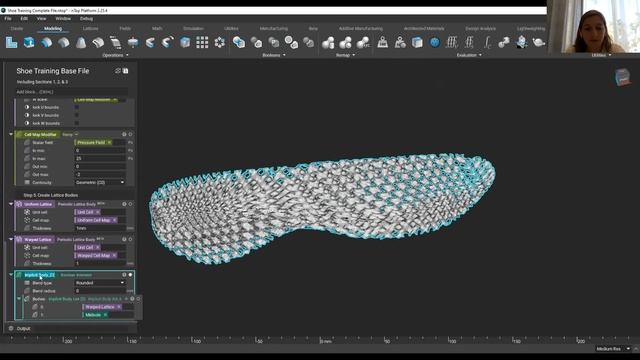Viewport: 640px width, 360px height.
Task: Collapse the Implicit Body_22 block
Action: tap(11, 275)
